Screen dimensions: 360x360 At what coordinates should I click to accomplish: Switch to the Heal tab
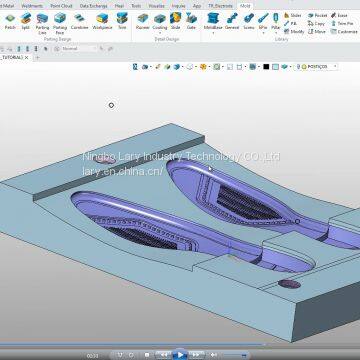pyautogui.click(x=119, y=6)
